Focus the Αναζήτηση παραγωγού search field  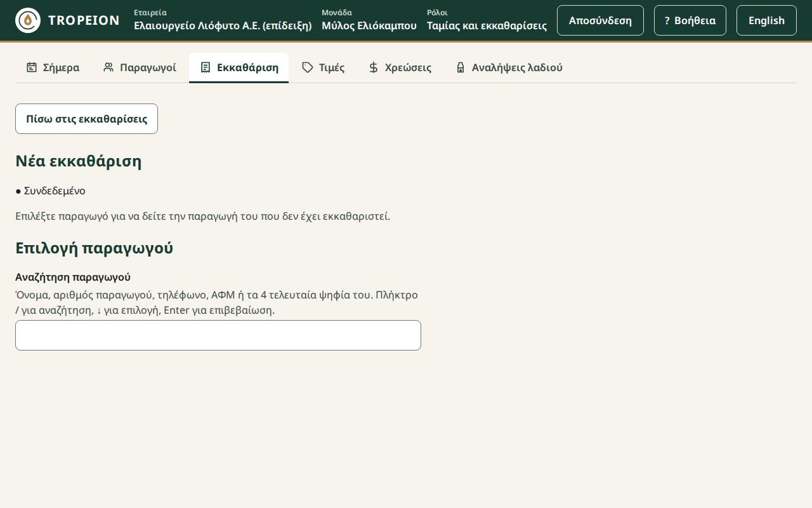218,335
